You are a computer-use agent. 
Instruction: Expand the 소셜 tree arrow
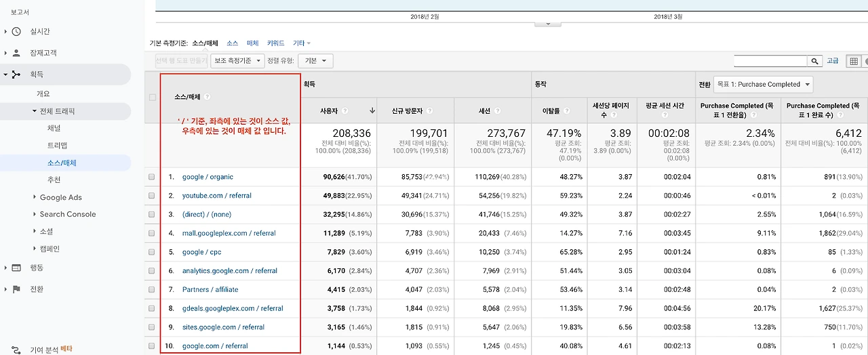click(35, 232)
